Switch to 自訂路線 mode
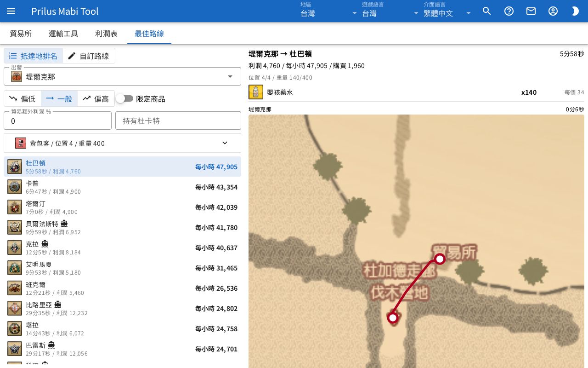The image size is (588, 368). pyautogui.click(x=89, y=56)
